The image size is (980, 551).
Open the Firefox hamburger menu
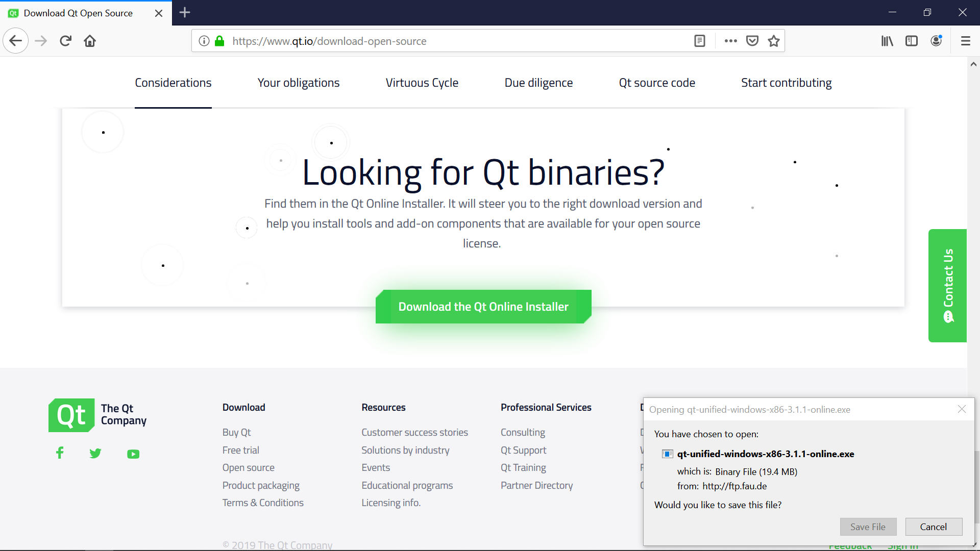point(966,41)
